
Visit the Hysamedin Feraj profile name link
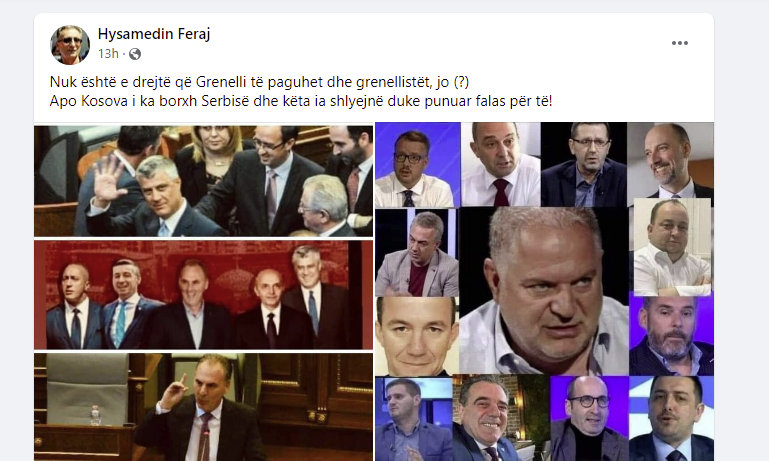pyautogui.click(x=154, y=34)
